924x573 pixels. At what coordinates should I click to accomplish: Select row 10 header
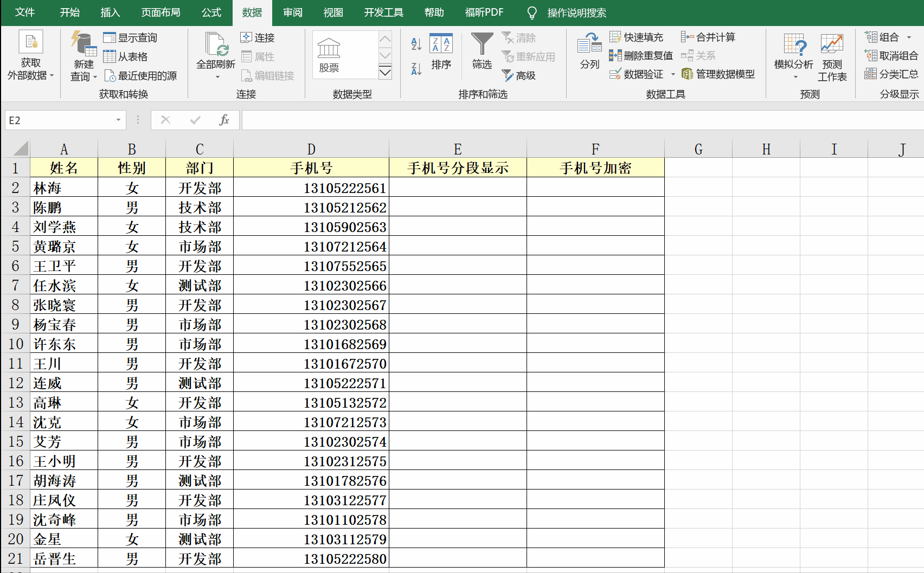(15, 344)
